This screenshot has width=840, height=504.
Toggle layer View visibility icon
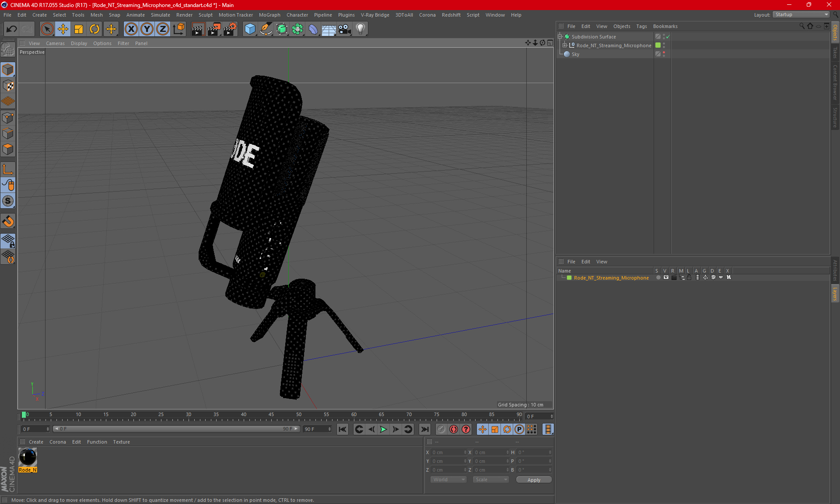click(x=666, y=277)
